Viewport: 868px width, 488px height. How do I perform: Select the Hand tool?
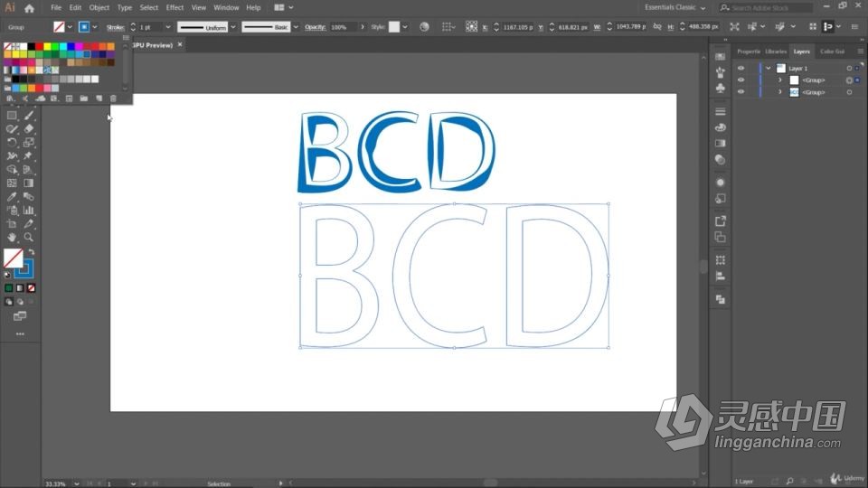tap(12, 238)
